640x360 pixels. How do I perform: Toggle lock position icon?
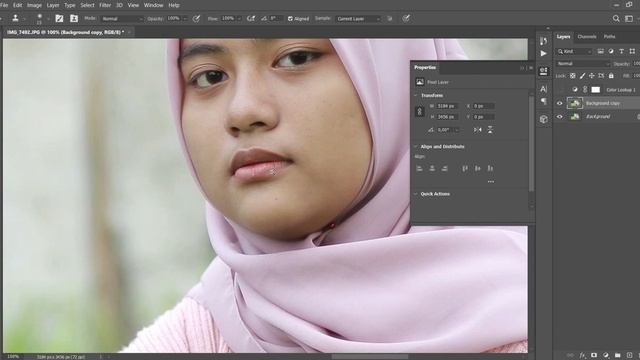[591, 76]
